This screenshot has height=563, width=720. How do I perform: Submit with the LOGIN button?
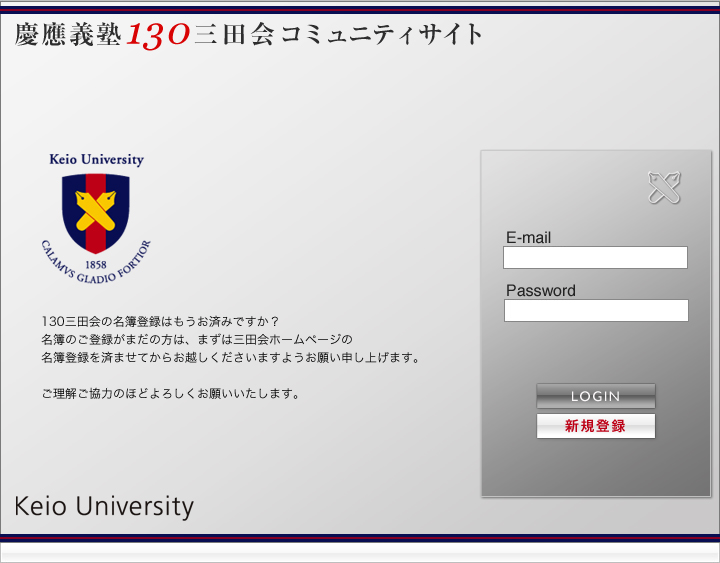[596, 396]
